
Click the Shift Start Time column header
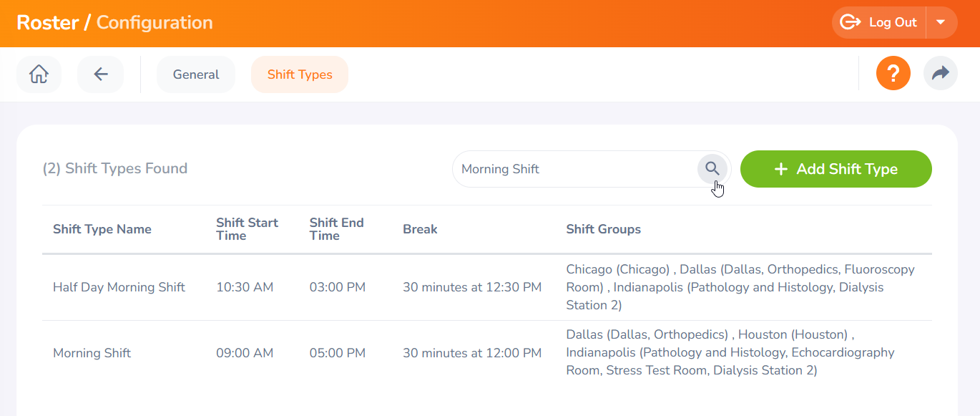[x=247, y=229]
